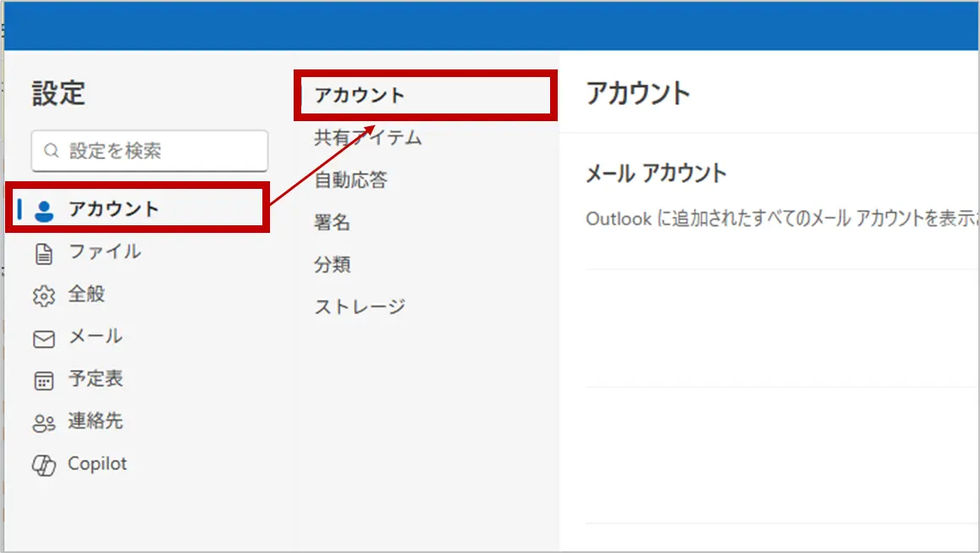980x553 pixels.
Task: Click the calendar icon for 予定表 settings
Action: point(43,380)
